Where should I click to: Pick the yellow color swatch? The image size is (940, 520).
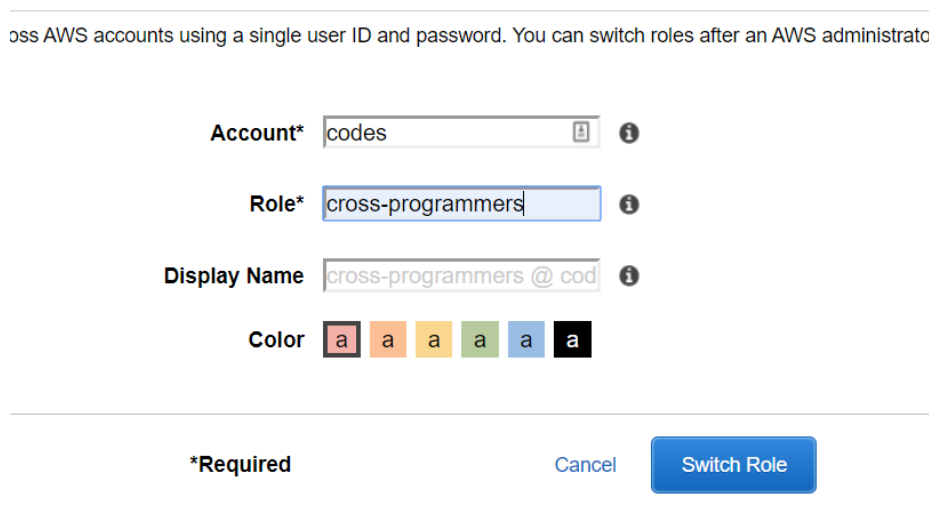(434, 340)
